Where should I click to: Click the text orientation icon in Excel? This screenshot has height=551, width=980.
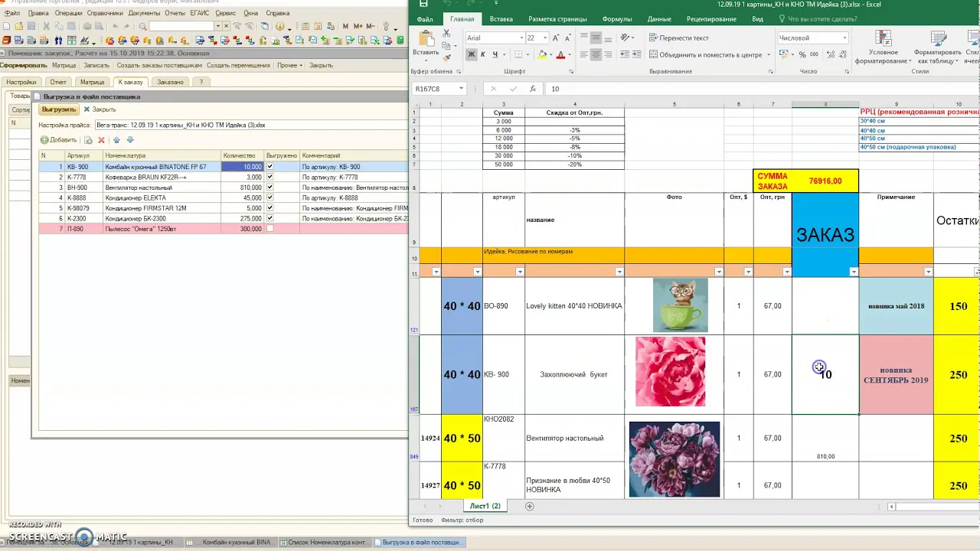click(626, 37)
